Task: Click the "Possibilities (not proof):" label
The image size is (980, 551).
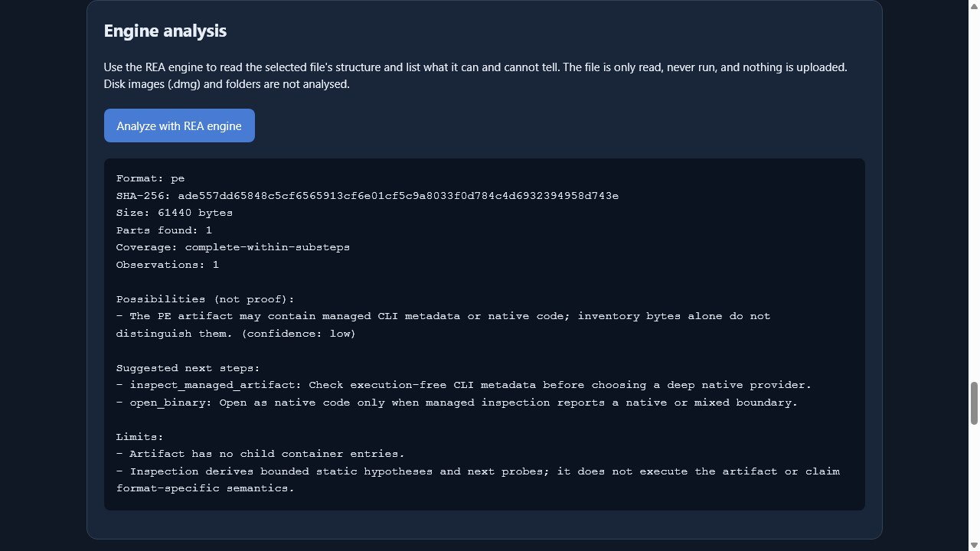Action: coord(205,299)
